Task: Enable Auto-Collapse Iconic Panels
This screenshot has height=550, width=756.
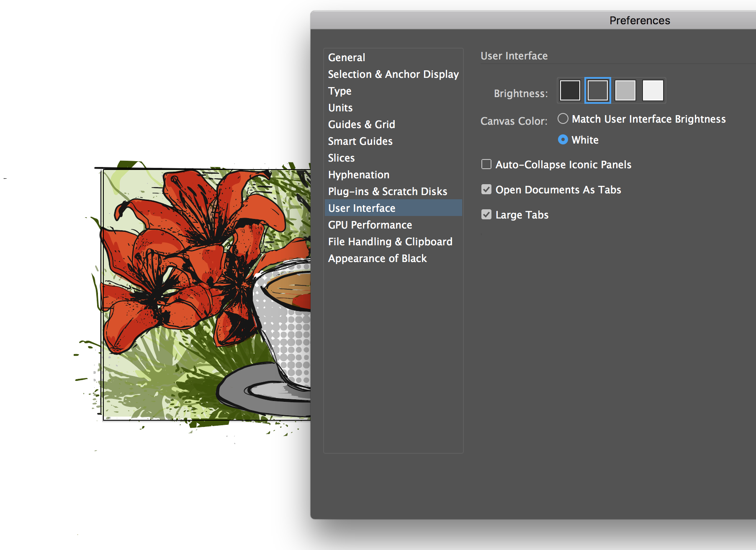Action: tap(486, 164)
